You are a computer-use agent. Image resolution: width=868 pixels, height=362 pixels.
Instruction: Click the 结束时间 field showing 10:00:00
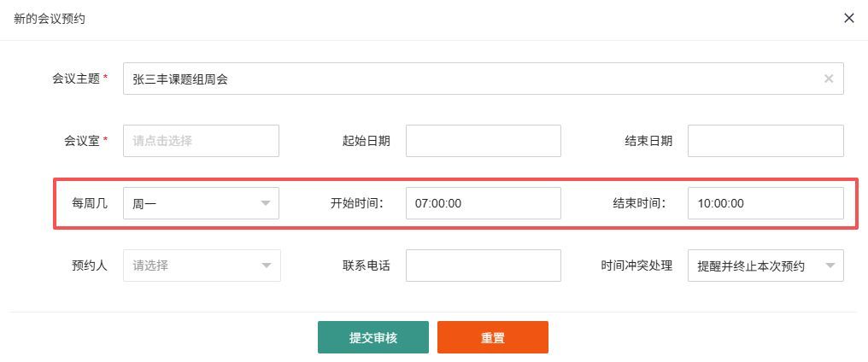[x=765, y=203]
